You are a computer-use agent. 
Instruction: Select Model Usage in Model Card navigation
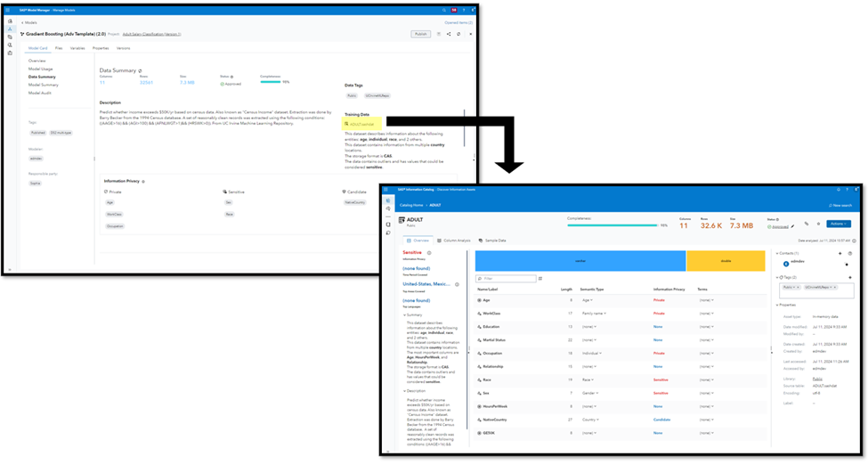click(x=40, y=69)
